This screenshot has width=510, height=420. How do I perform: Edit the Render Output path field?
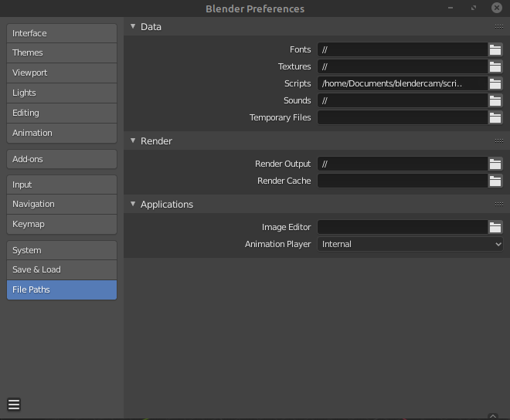pos(403,164)
